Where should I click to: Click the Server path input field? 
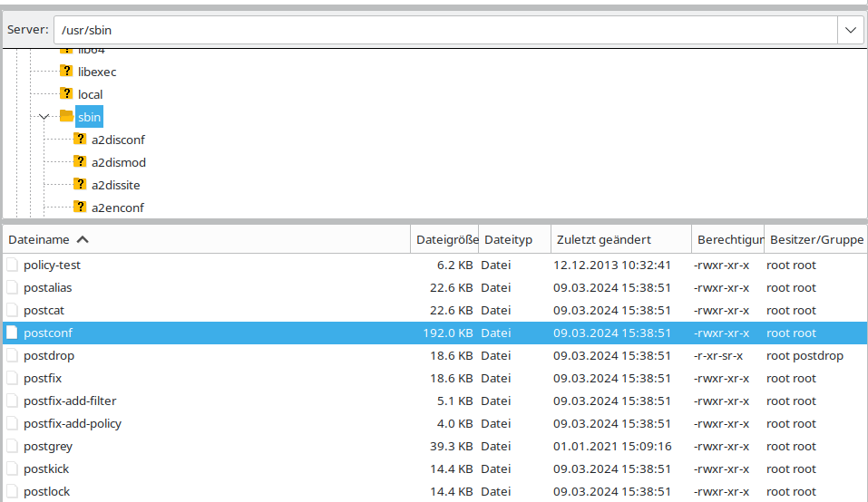tap(444, 30)
